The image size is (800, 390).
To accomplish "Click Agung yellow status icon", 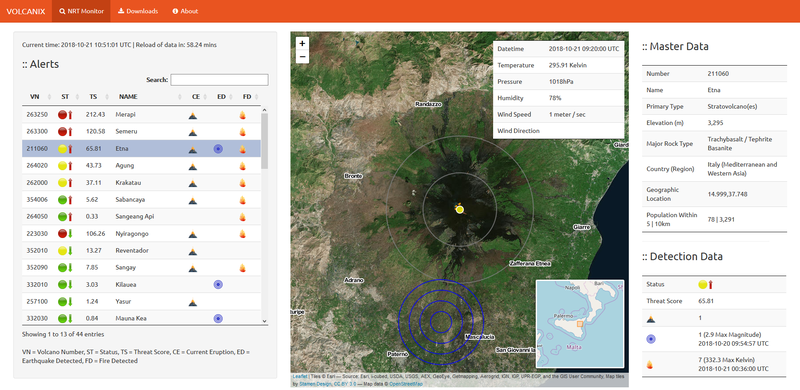I will pyautogui.click(x=62, y=165).
